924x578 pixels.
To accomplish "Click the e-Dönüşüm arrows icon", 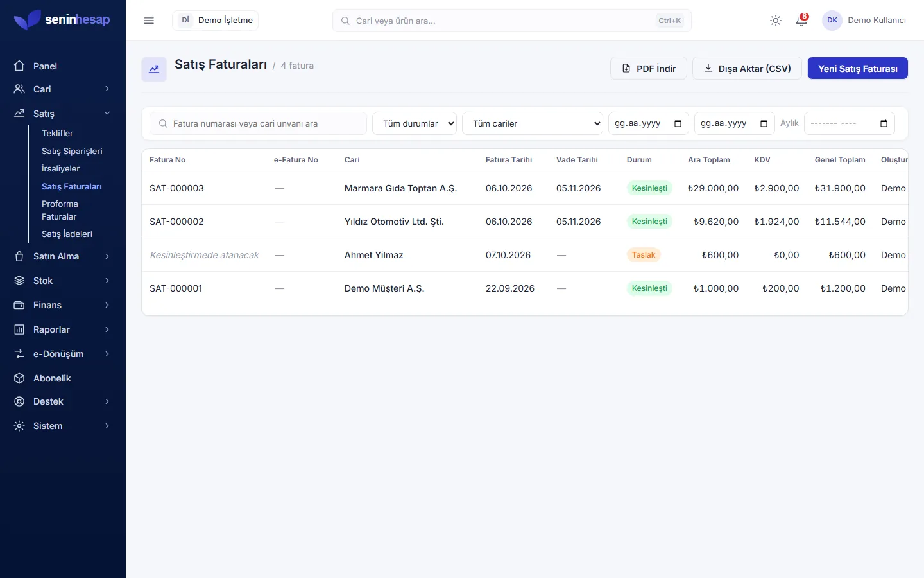I will [19, 354].
